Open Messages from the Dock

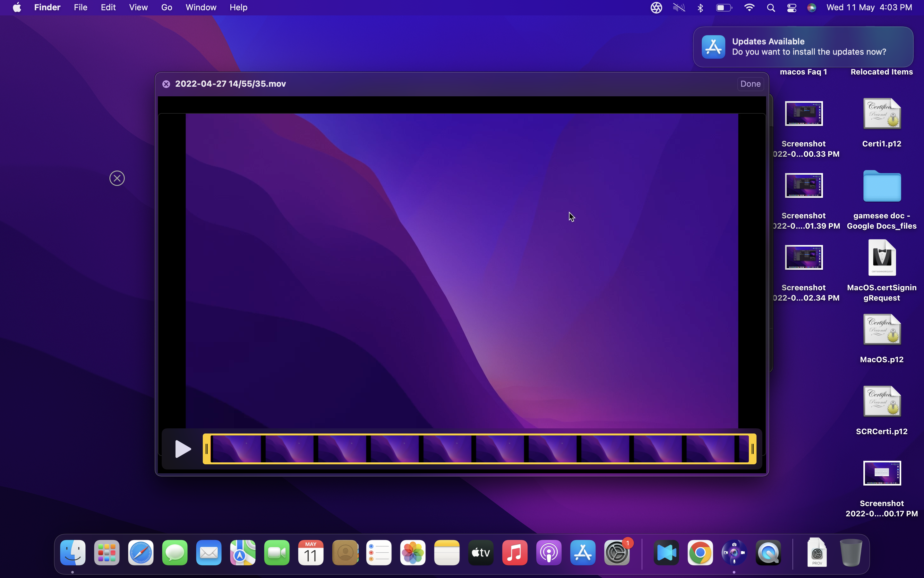pyautogui.click(x=175, y=552)
